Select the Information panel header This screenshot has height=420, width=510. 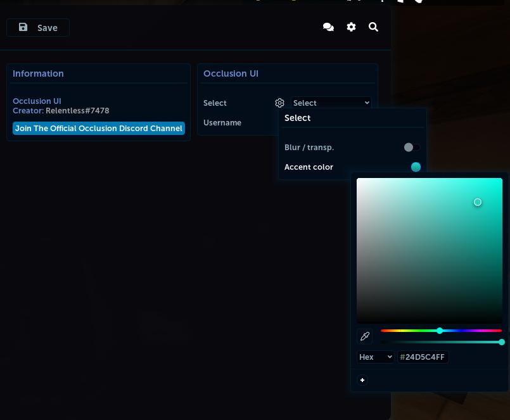pos(38,73)
